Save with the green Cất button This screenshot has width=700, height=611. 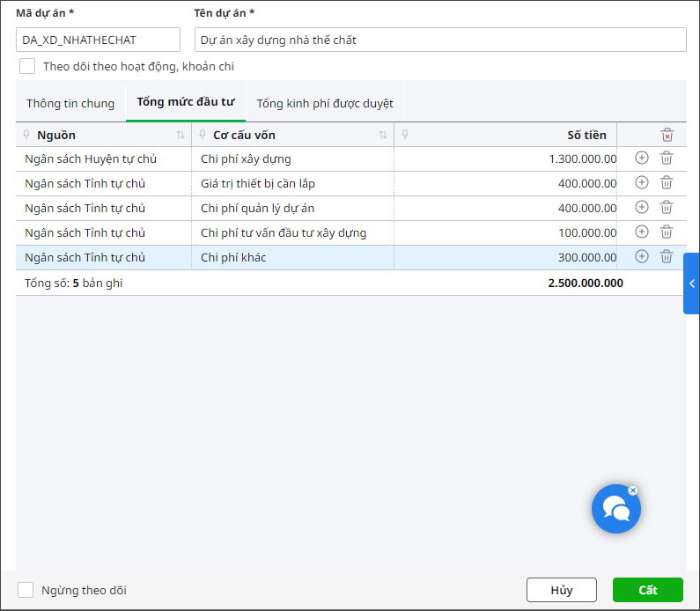coord(648,590)
